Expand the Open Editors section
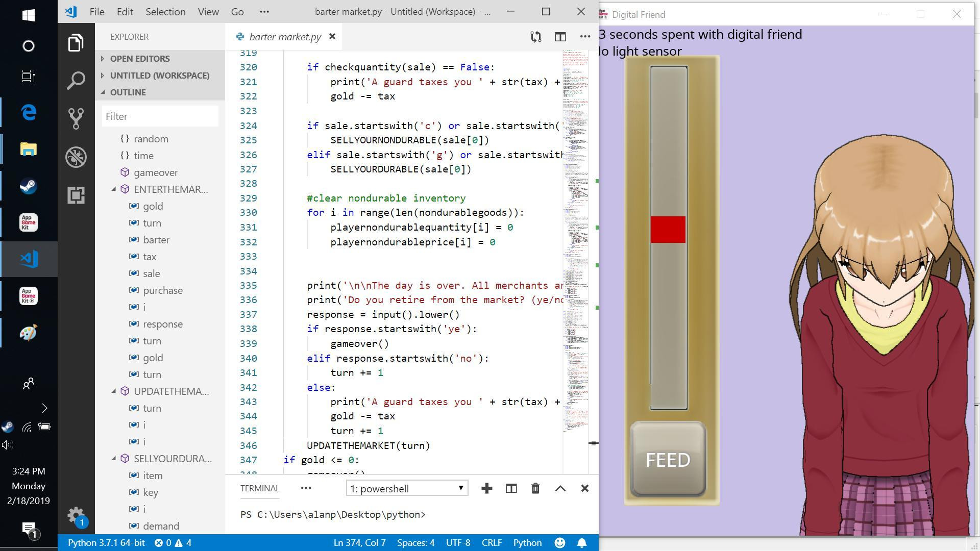 tap(160, 59)
